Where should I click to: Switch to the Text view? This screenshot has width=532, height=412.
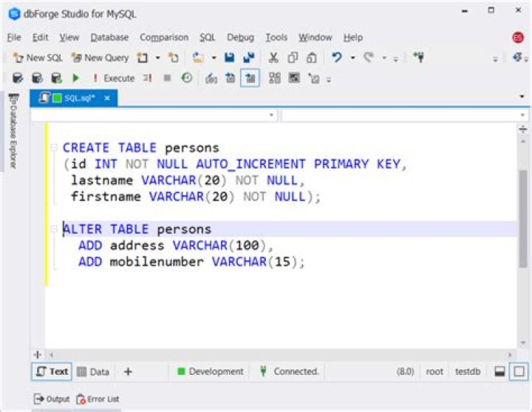click(52, 371)
